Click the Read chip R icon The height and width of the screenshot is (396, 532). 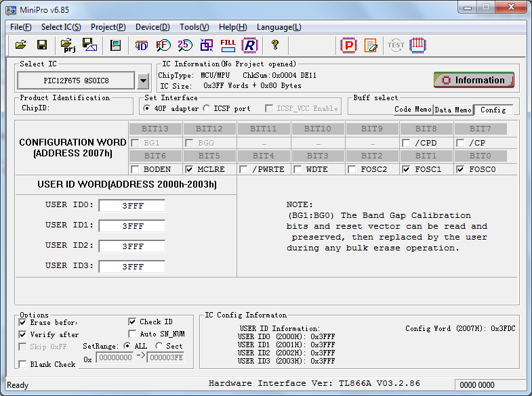point(249,45)
